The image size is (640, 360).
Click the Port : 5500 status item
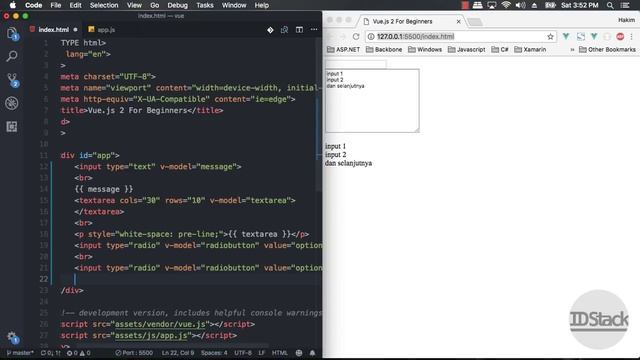134,353
